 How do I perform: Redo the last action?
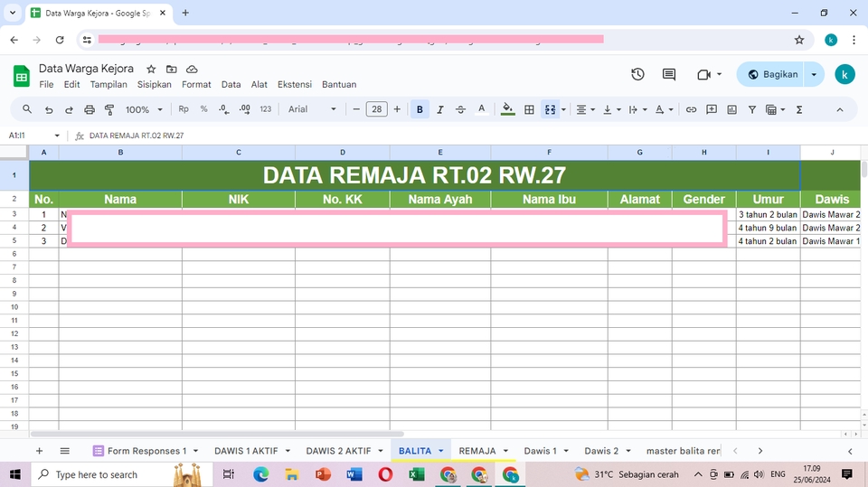click(69, 109)
